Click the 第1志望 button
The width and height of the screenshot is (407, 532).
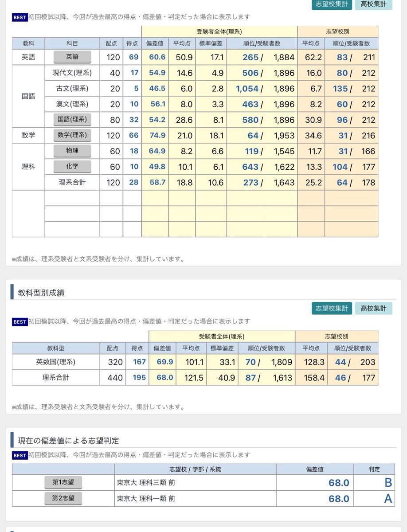pyautogui.click(x=63, y=482)
